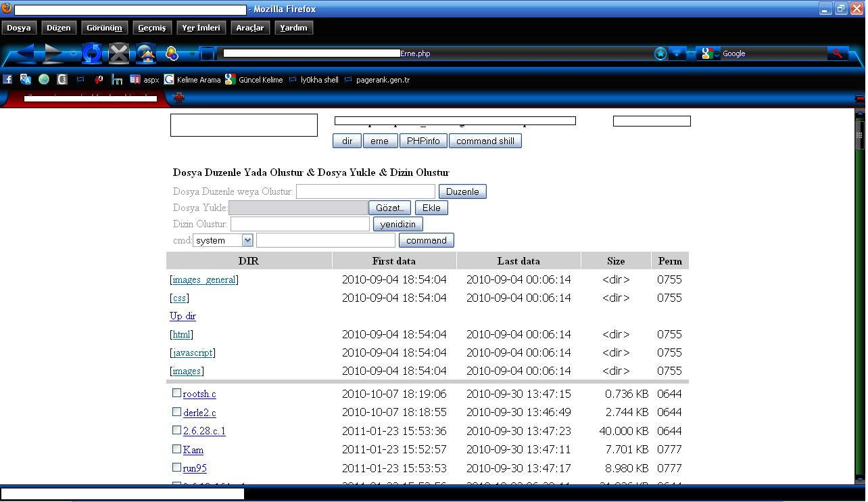
Task: Expand the address bar history dropdown
Action: [x=677, y=53]
